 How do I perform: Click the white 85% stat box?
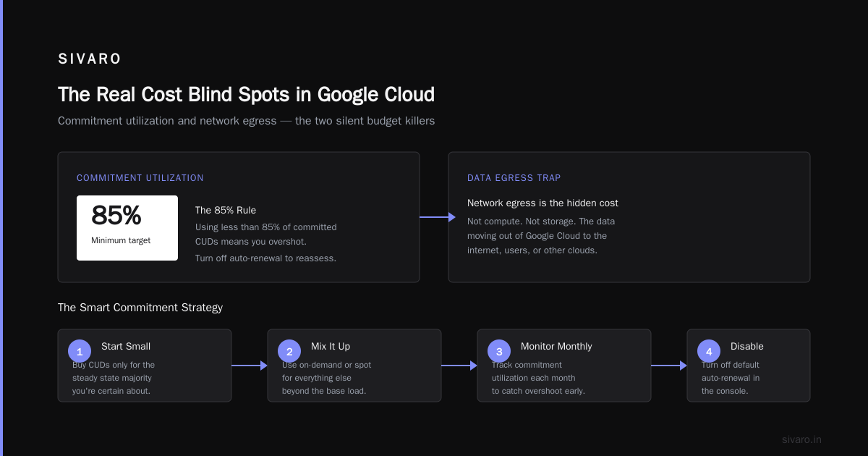point(127,228)
